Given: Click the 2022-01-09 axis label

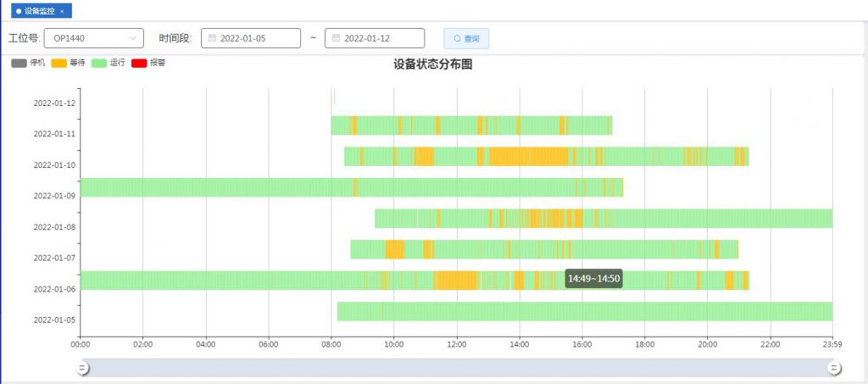Looking at the screenshot, I should point(54,196).
